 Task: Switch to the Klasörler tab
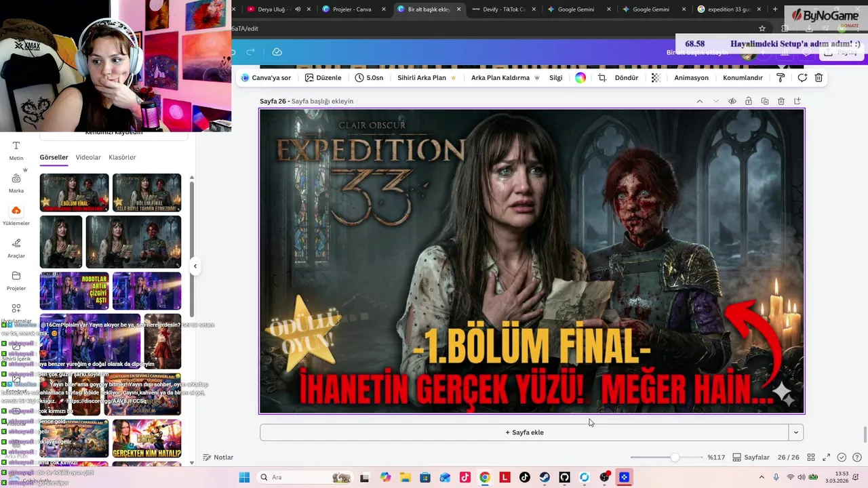122,157
